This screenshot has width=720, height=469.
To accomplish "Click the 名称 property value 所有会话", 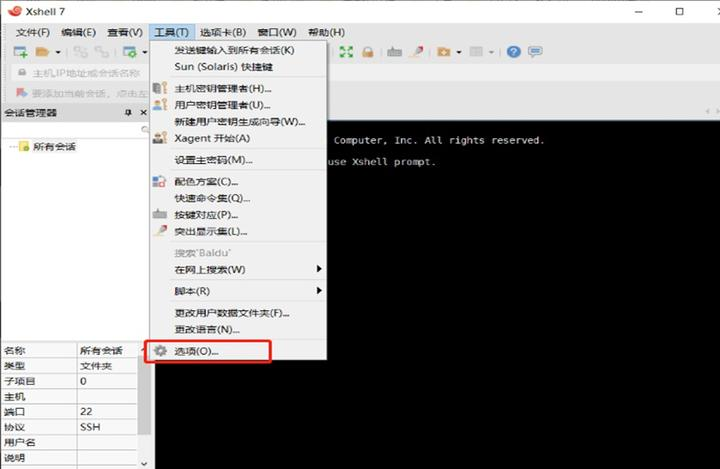I will point(107,350).
